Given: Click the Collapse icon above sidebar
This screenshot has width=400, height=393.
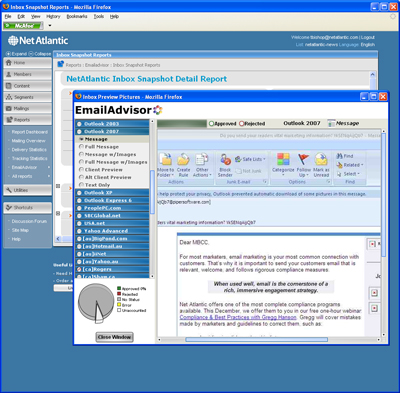Looking at the screenshot, I should [31, 54].
